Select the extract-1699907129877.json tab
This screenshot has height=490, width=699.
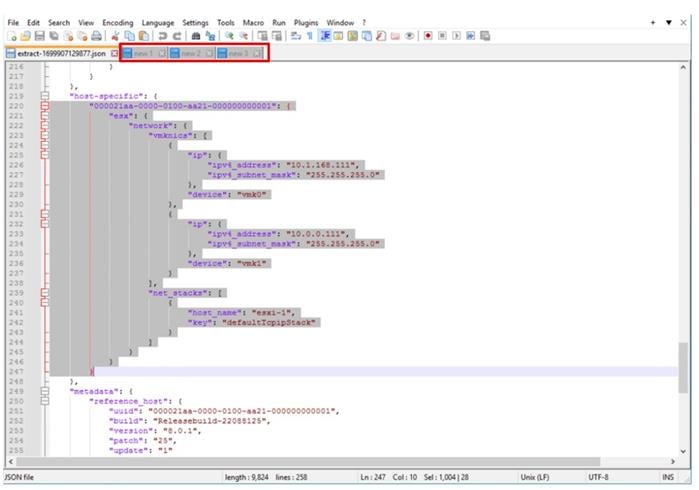(x=61, y=54)
